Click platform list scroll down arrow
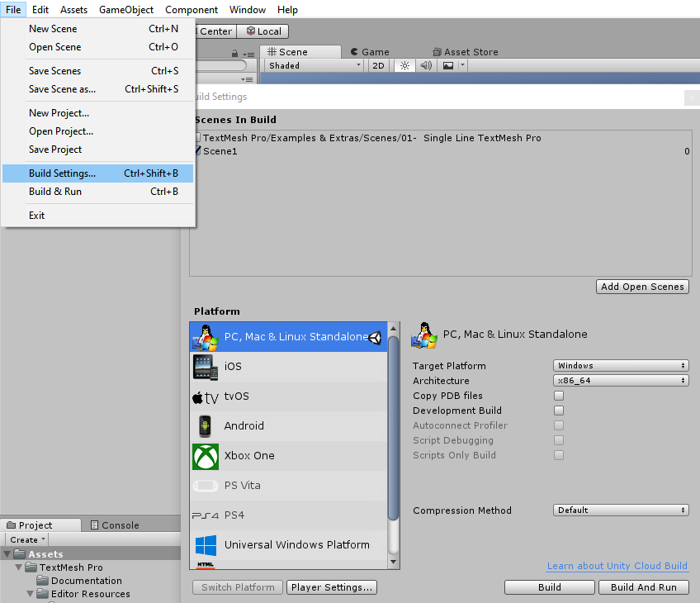 [x=393, y=562]
